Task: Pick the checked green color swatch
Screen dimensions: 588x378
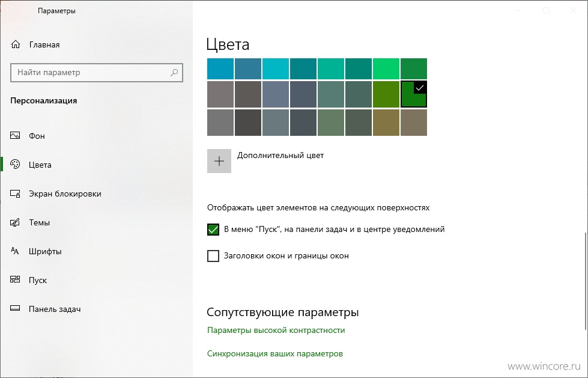Action: point(414,94)
